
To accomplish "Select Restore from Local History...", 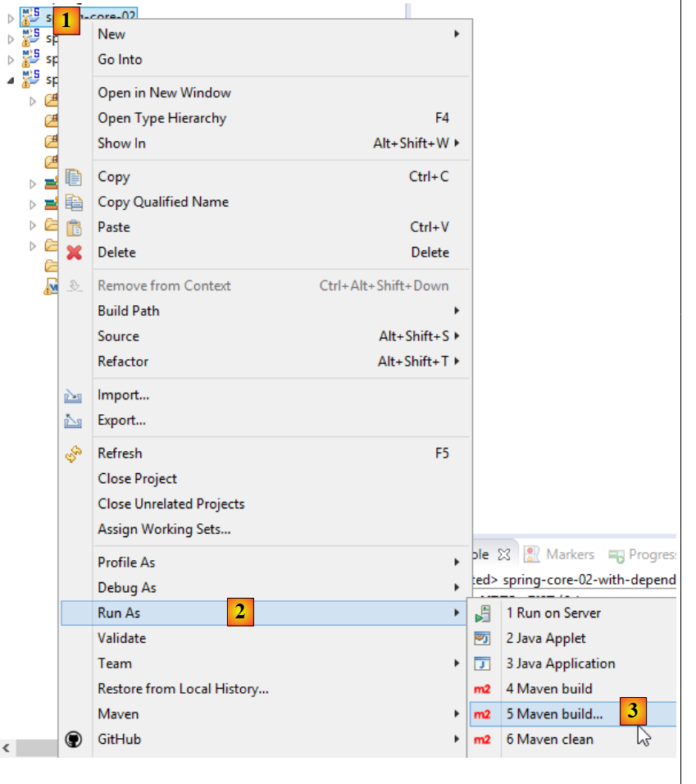I will pyautogui.click(x=183, y=689).
